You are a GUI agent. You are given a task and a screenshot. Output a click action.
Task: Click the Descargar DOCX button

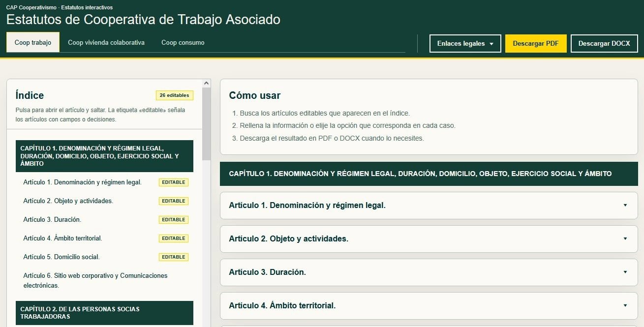click(604, 43)
